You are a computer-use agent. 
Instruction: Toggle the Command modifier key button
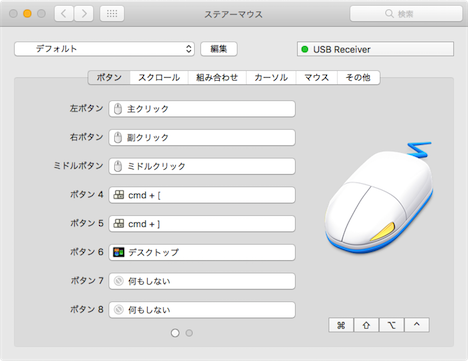click(x=341, y=325)
